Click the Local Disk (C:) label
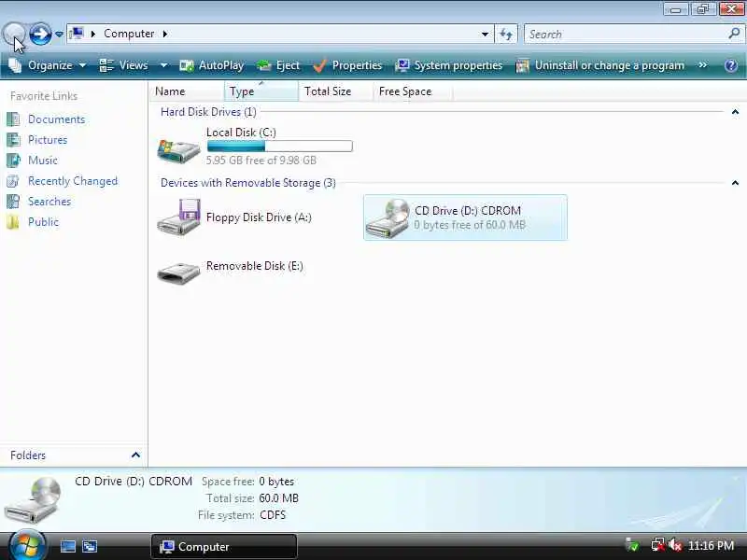Screen dimensions: 747x560 [x=241, y=132]
